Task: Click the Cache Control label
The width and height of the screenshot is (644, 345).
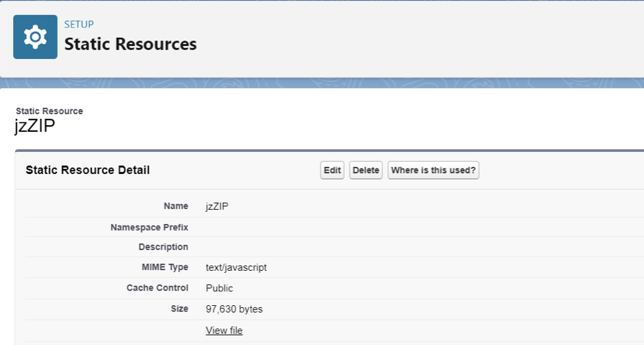Action: (157, 288)
